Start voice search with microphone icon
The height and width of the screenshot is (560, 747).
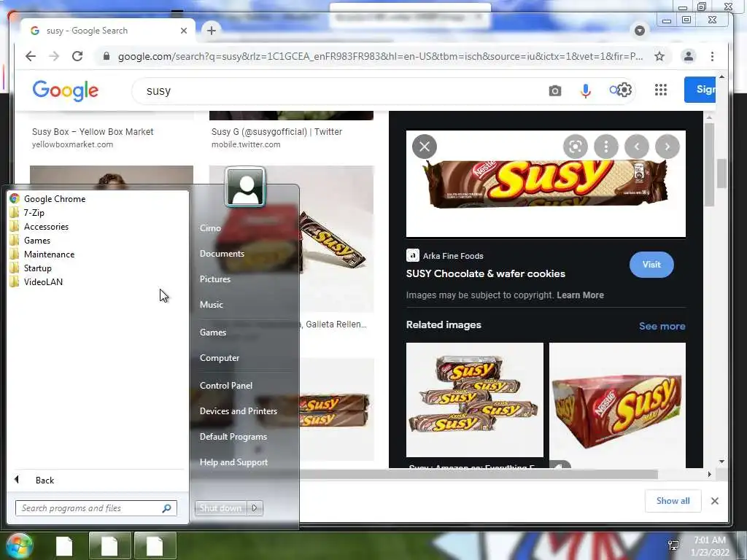point(586,90)
